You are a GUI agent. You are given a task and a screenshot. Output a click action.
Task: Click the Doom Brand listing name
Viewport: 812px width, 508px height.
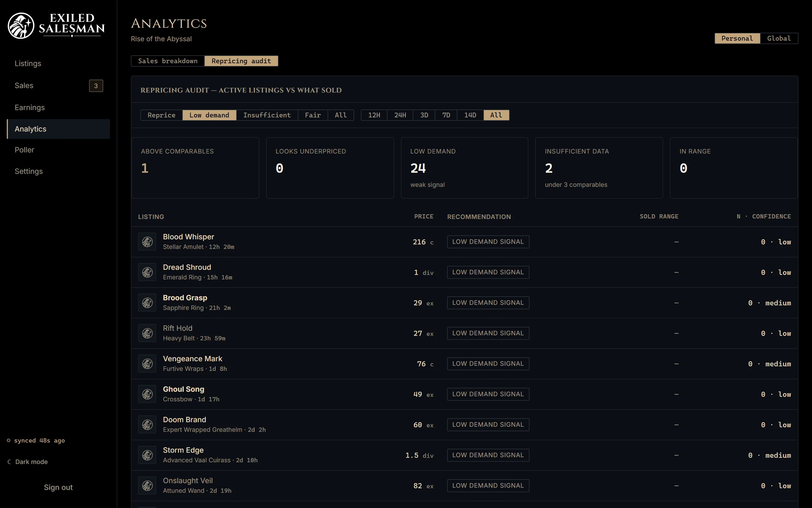(x=185, y=420)
